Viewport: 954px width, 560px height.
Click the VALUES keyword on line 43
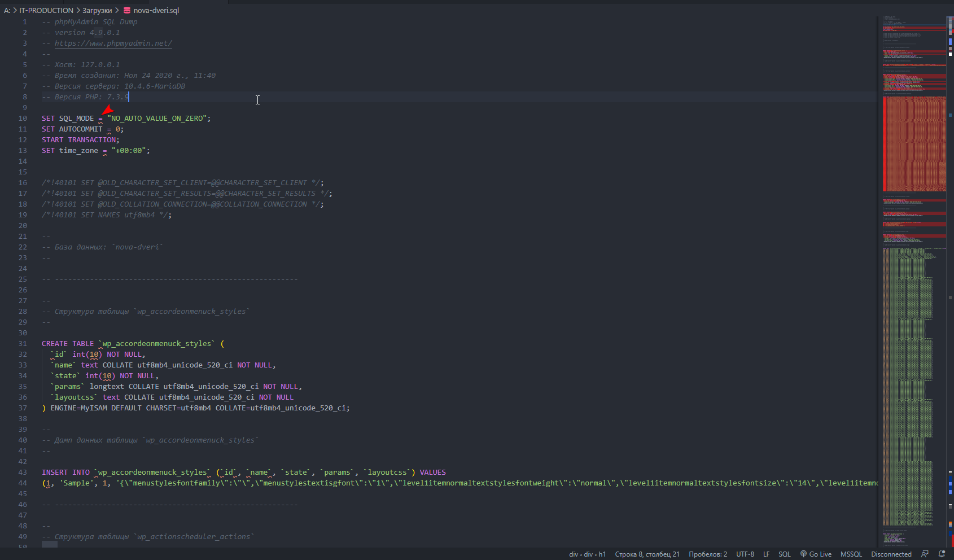(x=432, y=472)
